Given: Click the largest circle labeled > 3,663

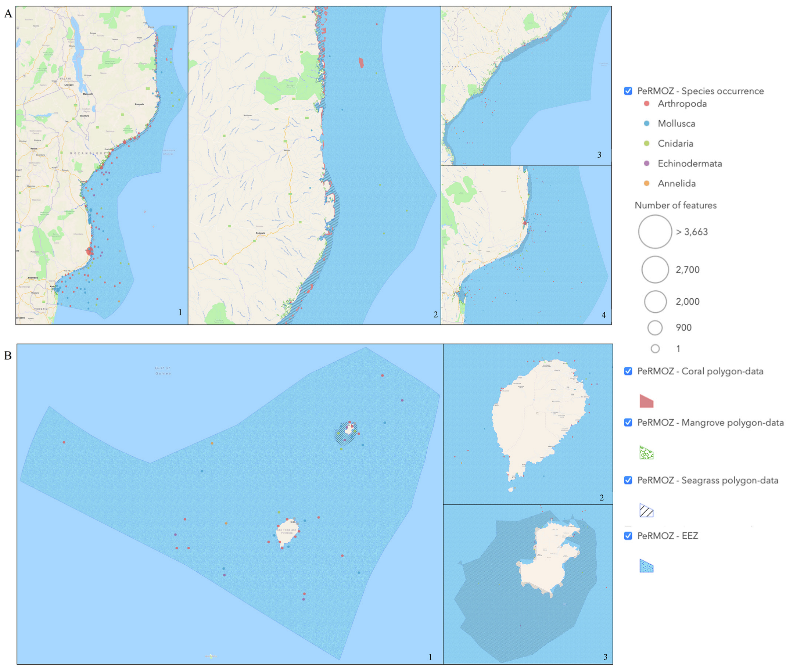Looking at the screenshot, I should click(x=655, y=232).
